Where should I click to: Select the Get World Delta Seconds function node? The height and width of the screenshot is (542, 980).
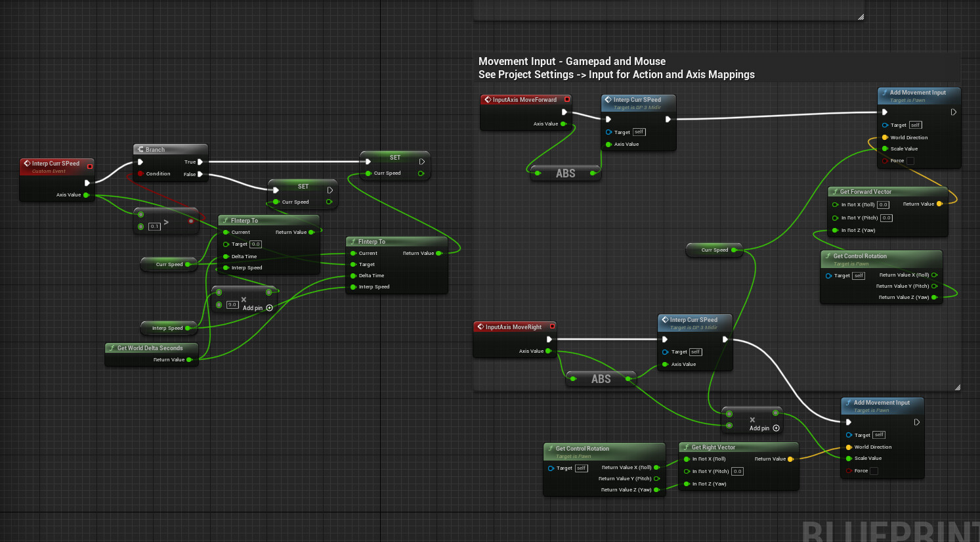click(x=151, y=348)
